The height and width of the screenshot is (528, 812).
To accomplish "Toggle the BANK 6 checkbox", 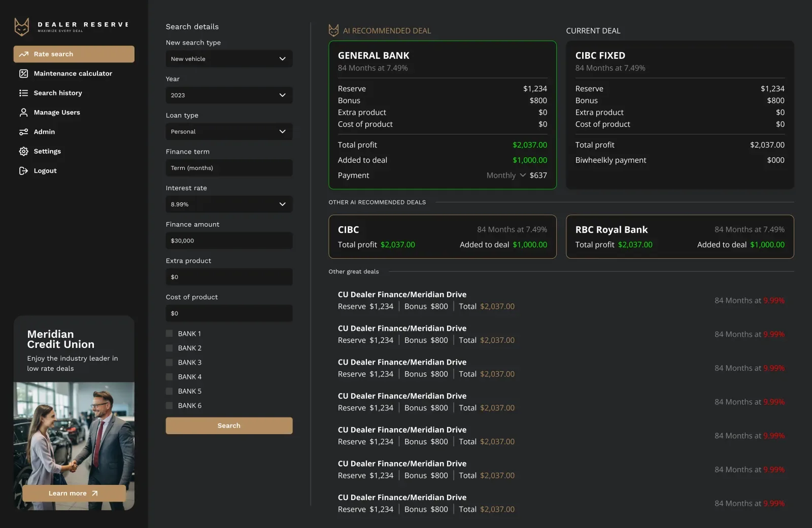I will point(169,406).
